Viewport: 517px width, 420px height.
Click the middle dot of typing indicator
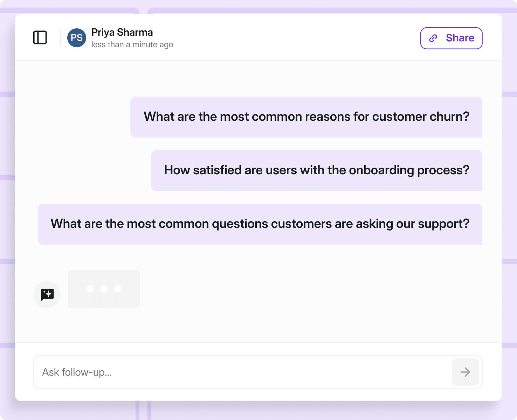(x=104, y=289)
